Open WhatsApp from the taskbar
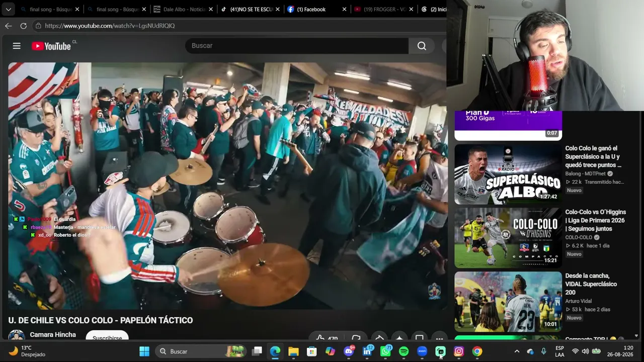644x362 pixels. coord(385,351)
